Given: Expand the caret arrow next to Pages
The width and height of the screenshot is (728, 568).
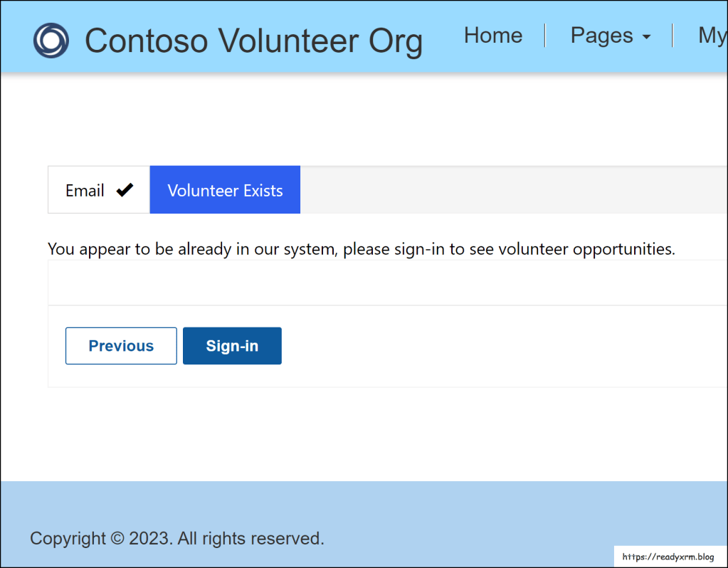Looking at the screenshot, I should coord(646,38).
